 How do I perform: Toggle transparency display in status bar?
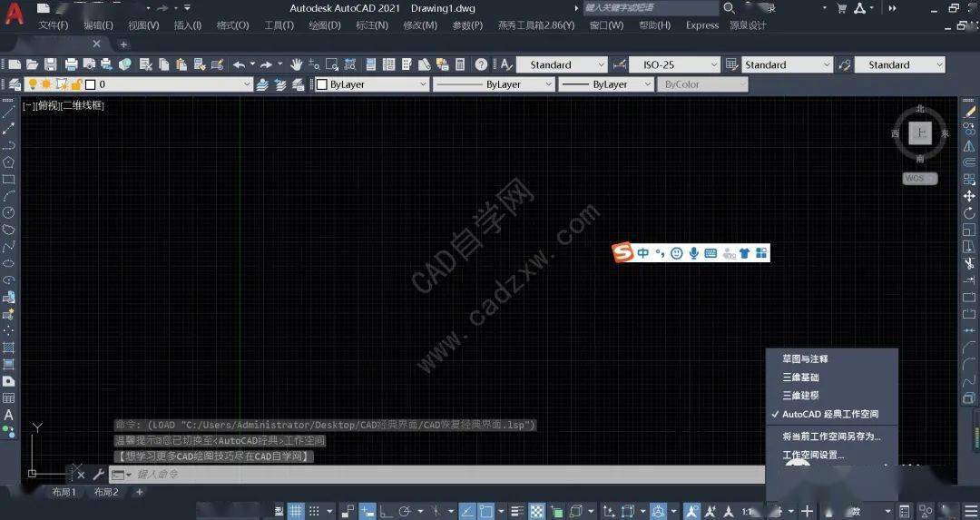pyautogui.click(x=537, y=511)
